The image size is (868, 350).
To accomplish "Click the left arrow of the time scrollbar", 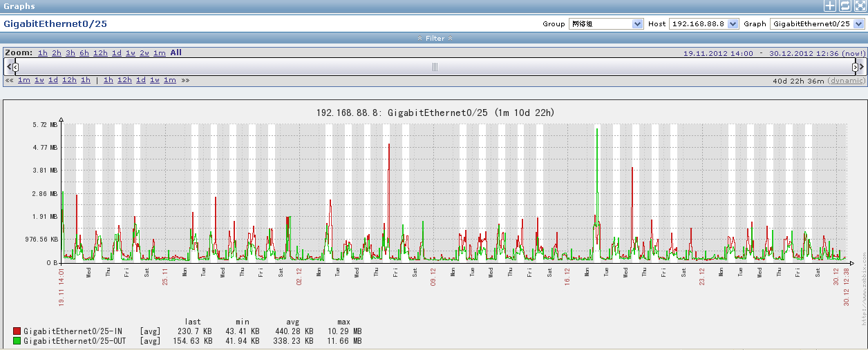I will tap(8, 67).
